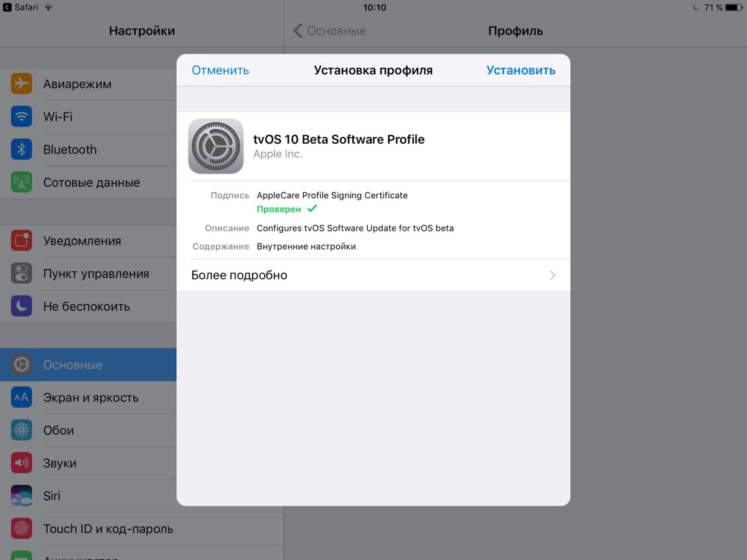The width and height of the screenshot is (747, 560).
Task: Install the profile (Установить)
Action: (521, 70)
